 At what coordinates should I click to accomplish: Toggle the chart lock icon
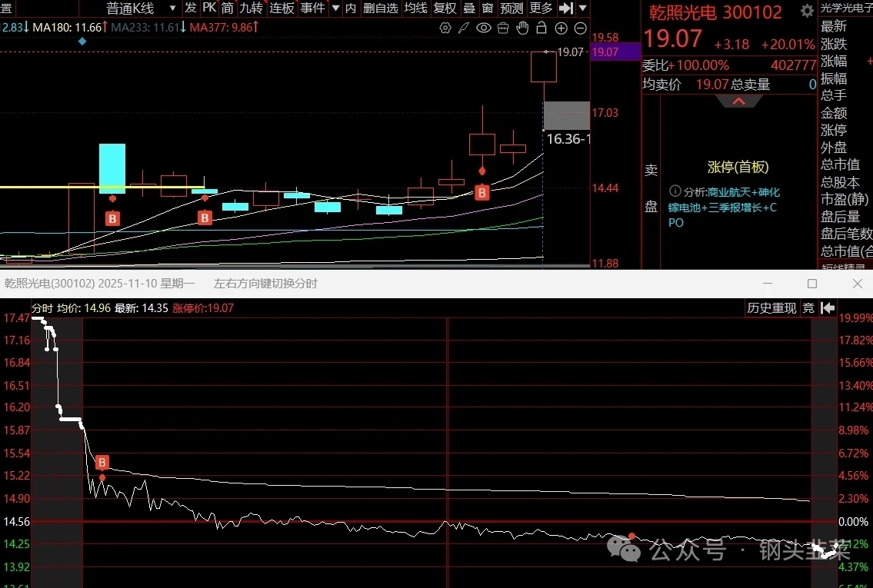pyautogui.click(x=541, y=28)
